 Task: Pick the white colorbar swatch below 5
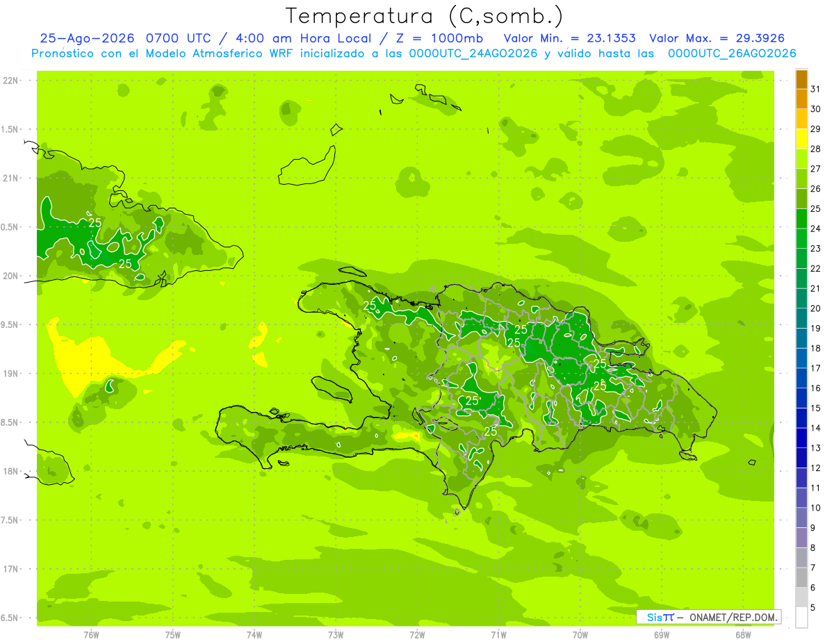pyautogui.click(x=801, y=618)
